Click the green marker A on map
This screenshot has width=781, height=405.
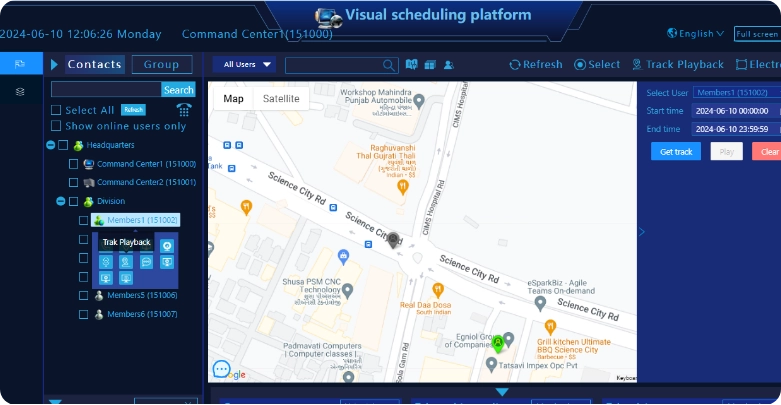click(498, 343)
